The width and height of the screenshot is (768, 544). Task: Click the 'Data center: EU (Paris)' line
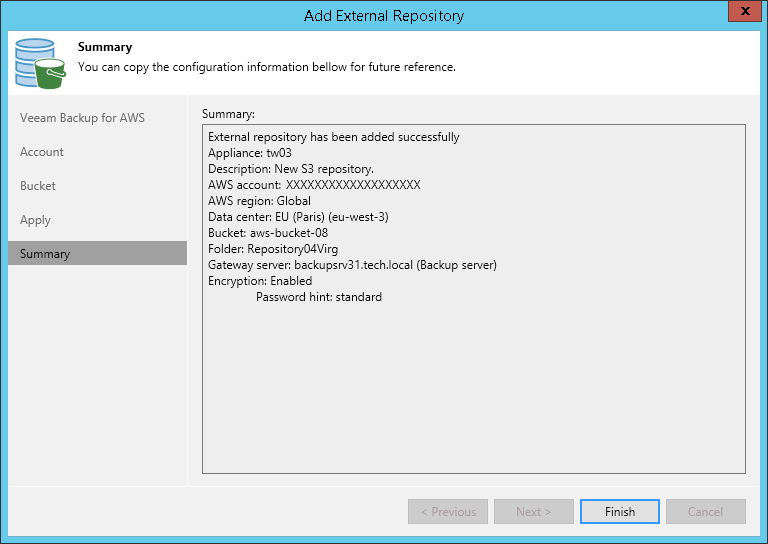point(298,217)
